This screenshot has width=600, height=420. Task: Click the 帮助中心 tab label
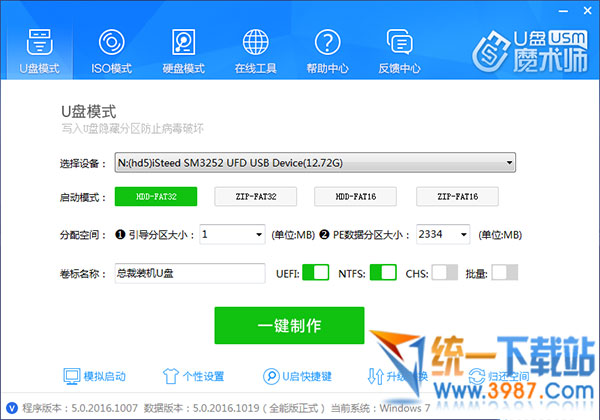328,69
